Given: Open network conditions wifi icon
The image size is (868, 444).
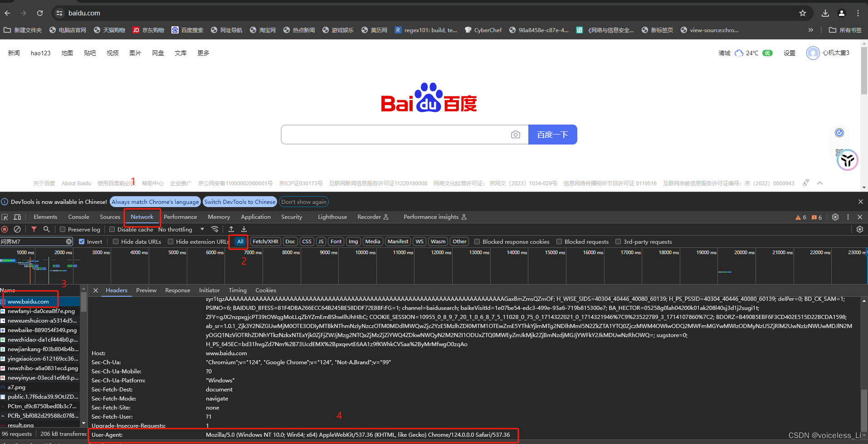Looking at the screenshot, I should tap(215, 229).
